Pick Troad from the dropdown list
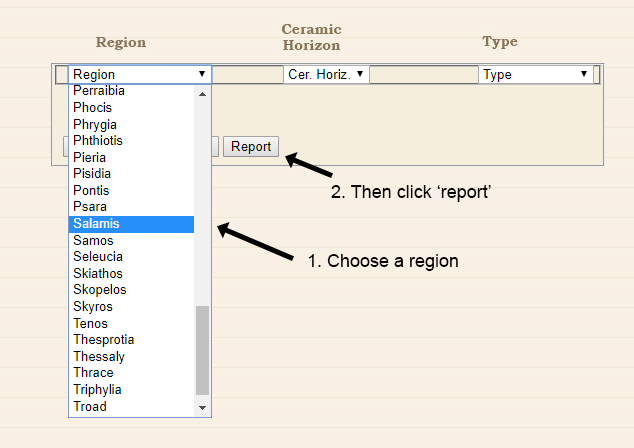 [x=131, y=406]
